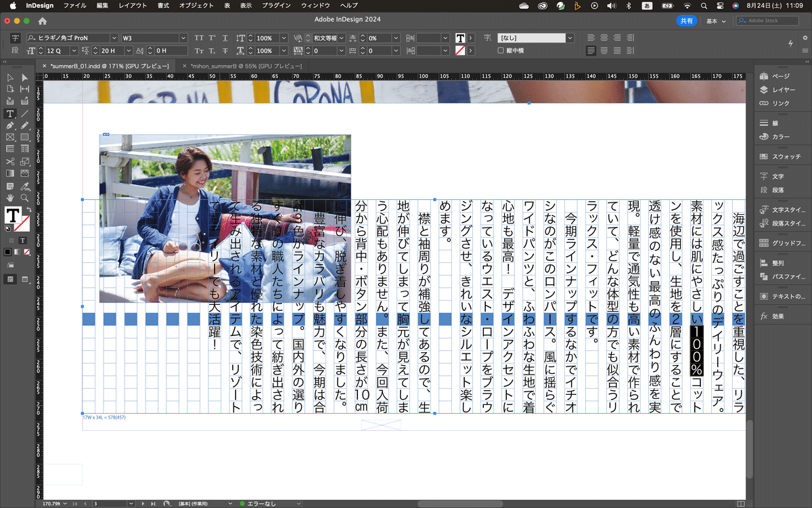This screenshot has height=508, width=812.
Task: Select the Page tool
Action: tap(10, 89)
